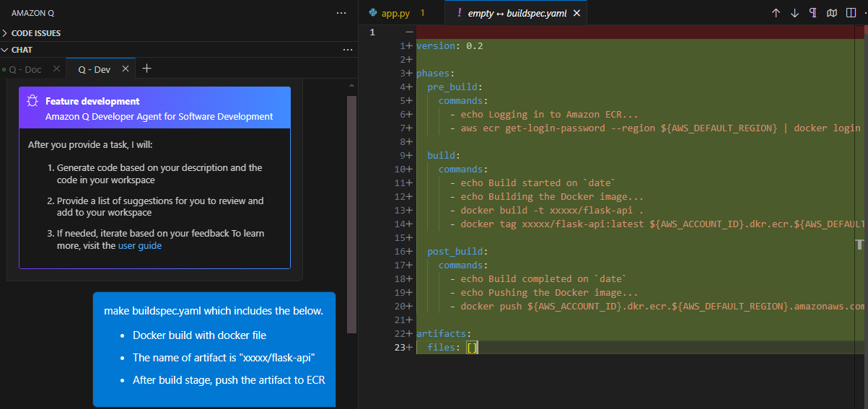The image size is (868, 409).
Task: Collapse the removed-line dash marker in diff
Action: coord(409,32)
